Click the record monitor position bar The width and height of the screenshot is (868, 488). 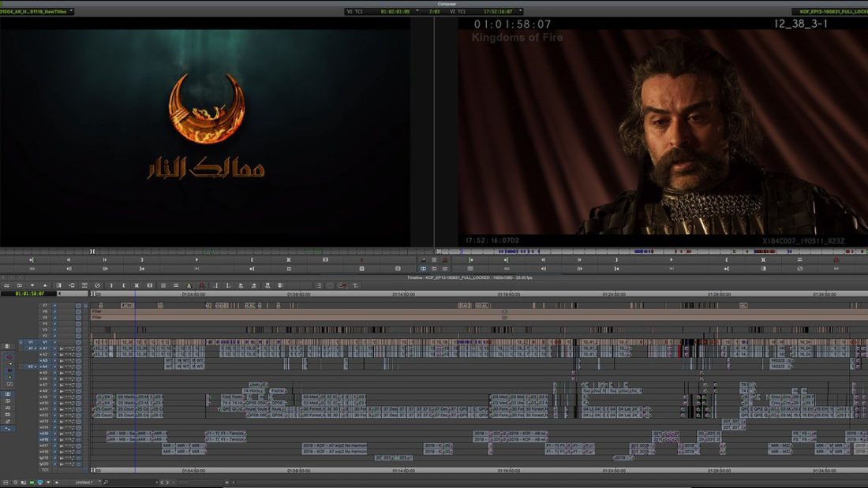pyautogui.click(x=653, y=251)
